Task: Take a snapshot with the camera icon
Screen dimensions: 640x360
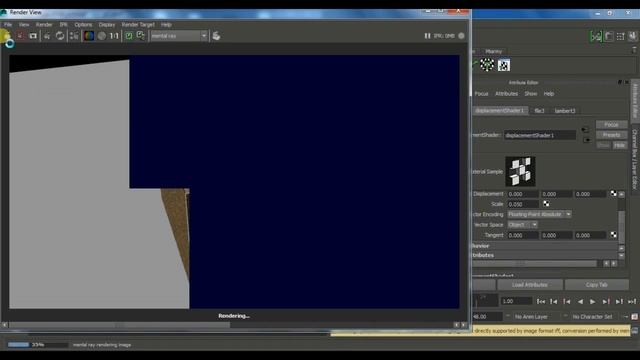Action: tap(33, 36)
